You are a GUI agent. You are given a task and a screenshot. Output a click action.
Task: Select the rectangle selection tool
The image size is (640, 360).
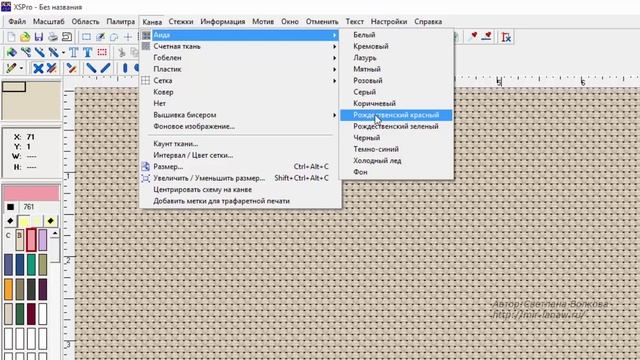coord(86,37)
